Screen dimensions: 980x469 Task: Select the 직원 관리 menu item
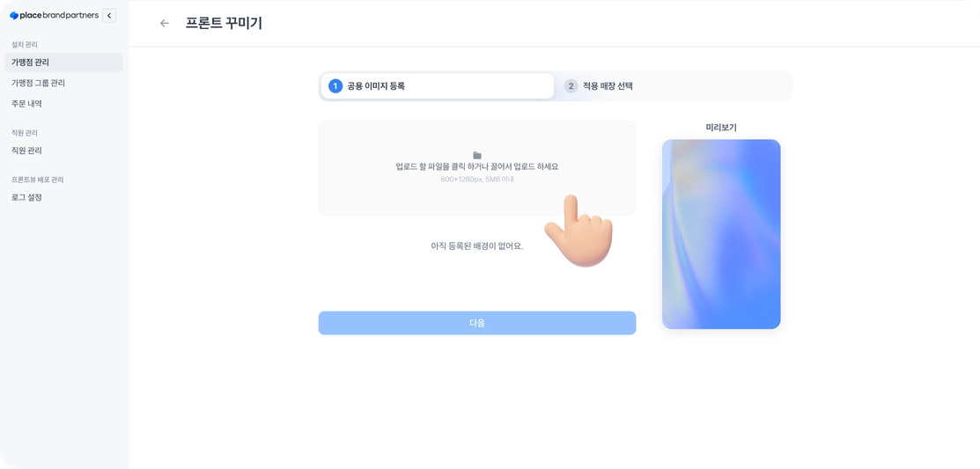(63, 150)
